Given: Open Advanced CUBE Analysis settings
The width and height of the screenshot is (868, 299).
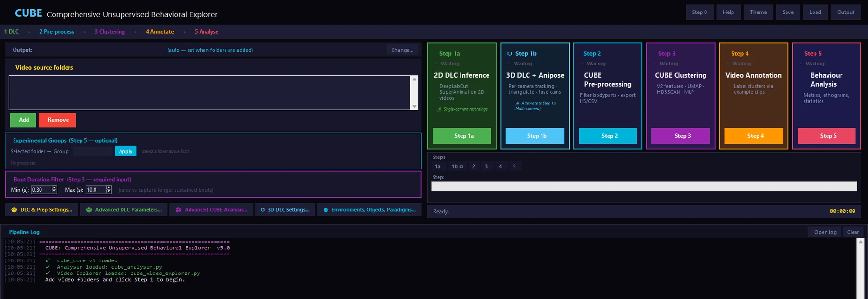Looking at the screenshot, I should 211,210.
